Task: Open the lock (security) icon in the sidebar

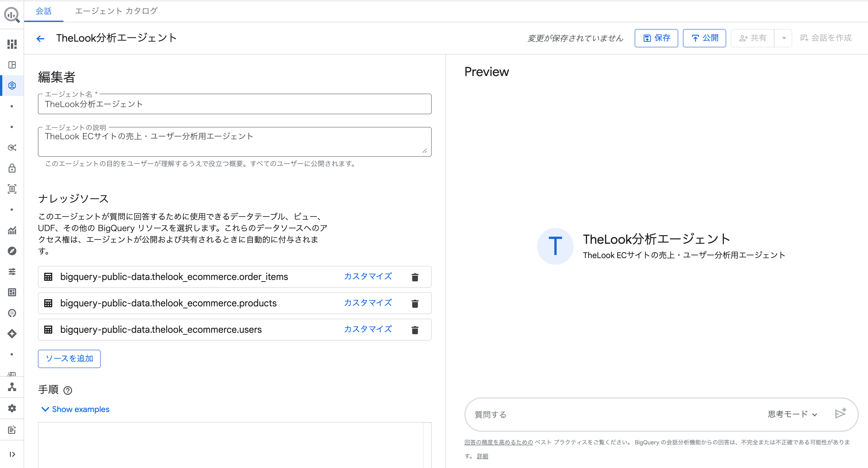Action: 12,168
